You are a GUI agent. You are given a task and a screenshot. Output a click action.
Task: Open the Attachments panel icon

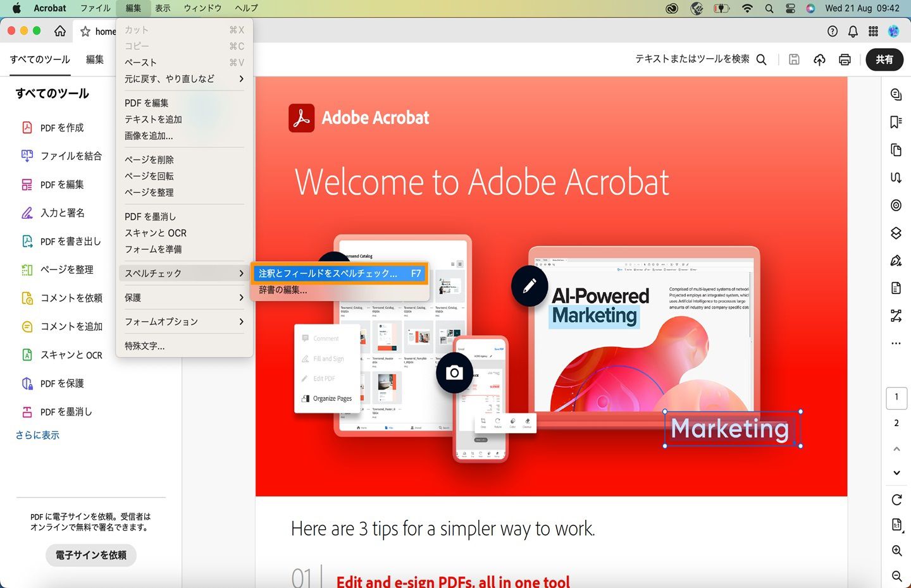[x=896, y=288]
